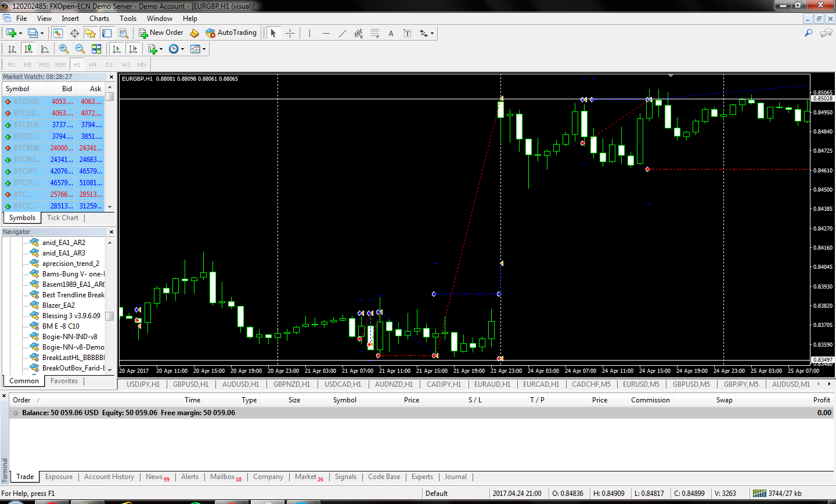Click the Navigator scrollbar thumb
This screenshot has width=836, height=504.
click(x=110, y=316)
